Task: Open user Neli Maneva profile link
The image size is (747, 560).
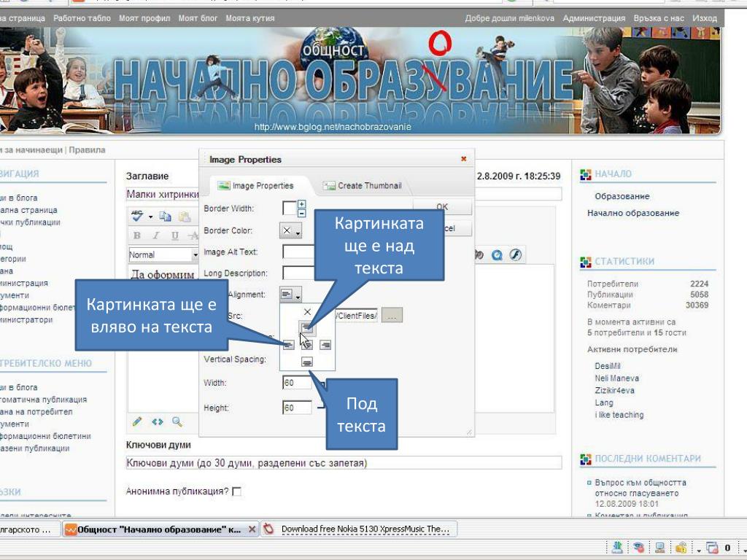Action: click(617, 378)
